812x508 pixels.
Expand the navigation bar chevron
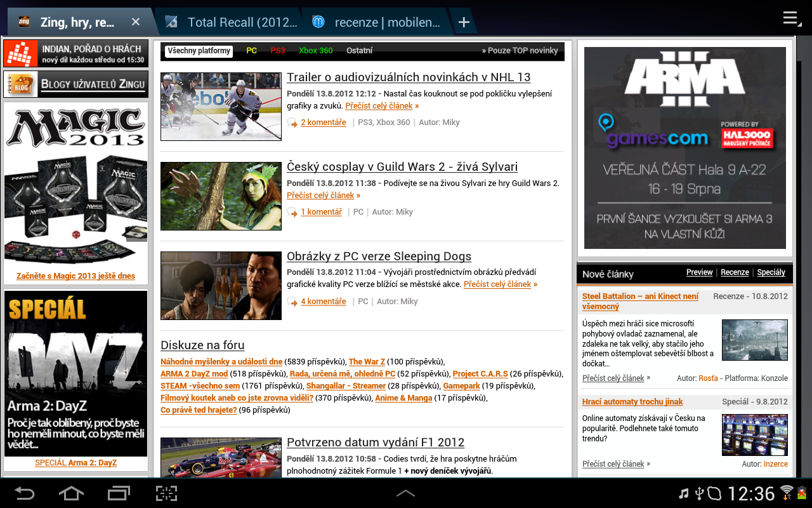[x=406, y=492]
